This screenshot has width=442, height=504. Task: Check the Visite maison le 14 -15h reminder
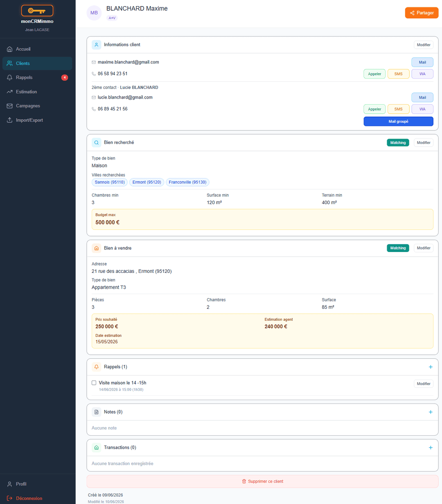click(94, 383)
